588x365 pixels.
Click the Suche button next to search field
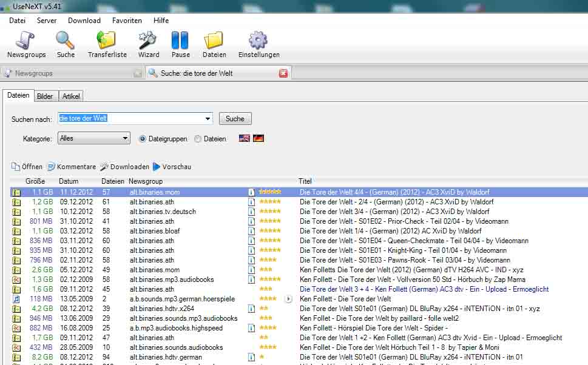coord(235,119)
